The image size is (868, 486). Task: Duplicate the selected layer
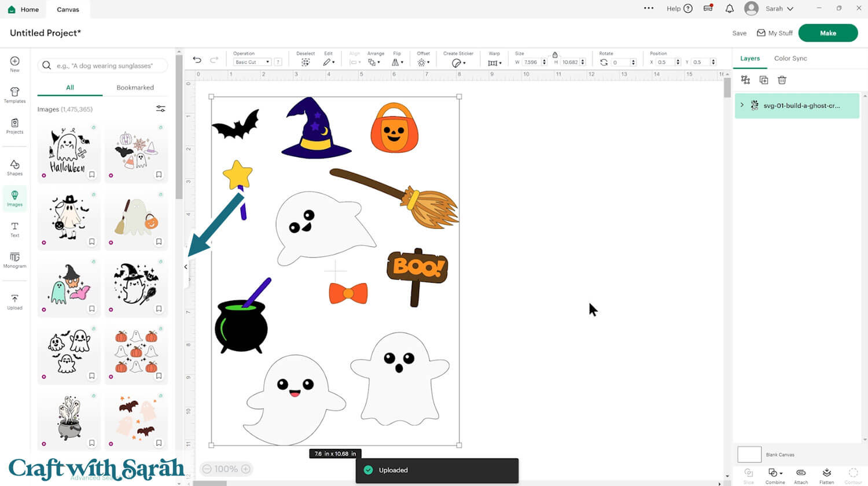763,80
